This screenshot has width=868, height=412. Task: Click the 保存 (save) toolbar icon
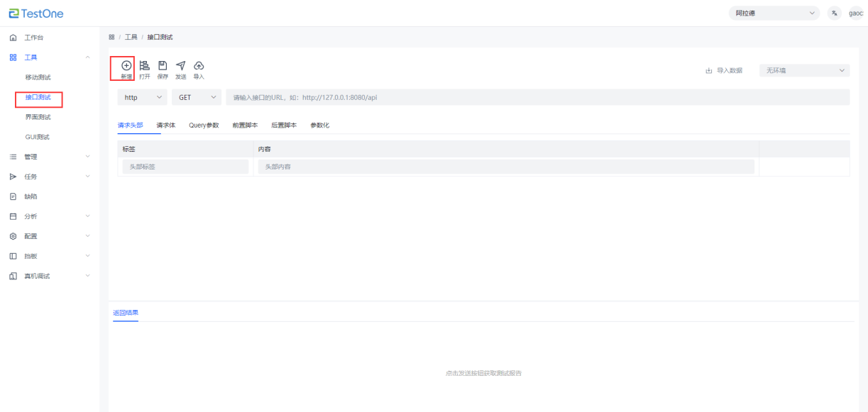[163, 66]
